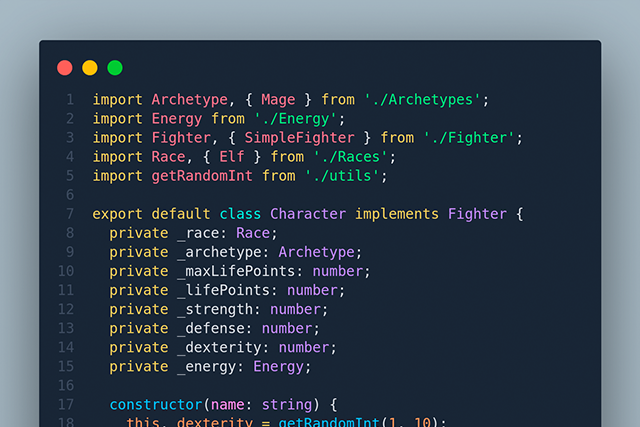Click the _race property name

point(198,233)
